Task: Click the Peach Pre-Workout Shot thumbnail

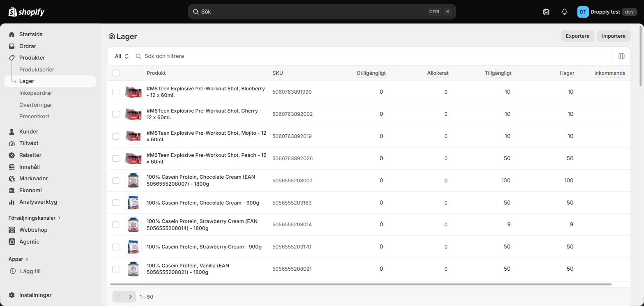Action: click(x=133, y=159)
